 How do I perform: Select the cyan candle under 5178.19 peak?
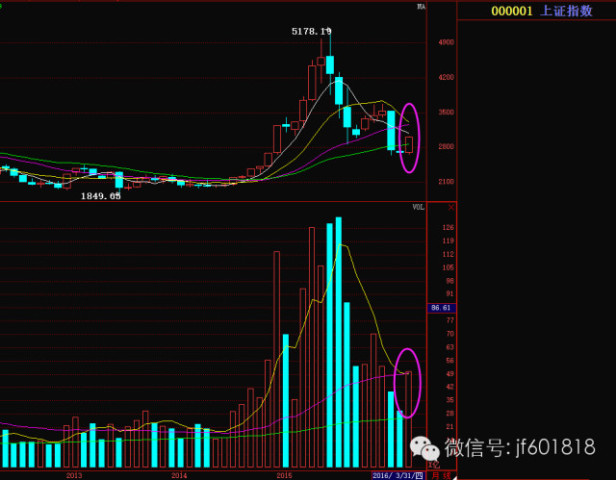[x=330, y=65]
